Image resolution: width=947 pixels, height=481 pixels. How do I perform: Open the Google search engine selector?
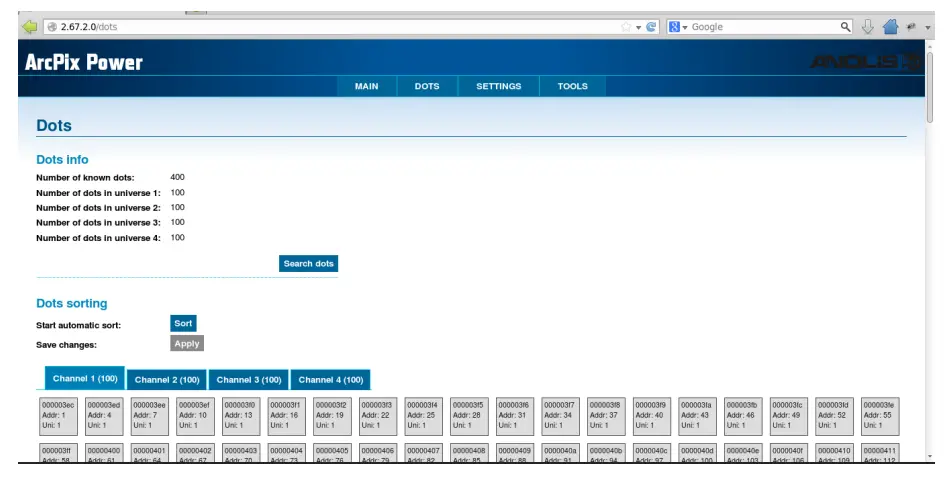[678, 27]
